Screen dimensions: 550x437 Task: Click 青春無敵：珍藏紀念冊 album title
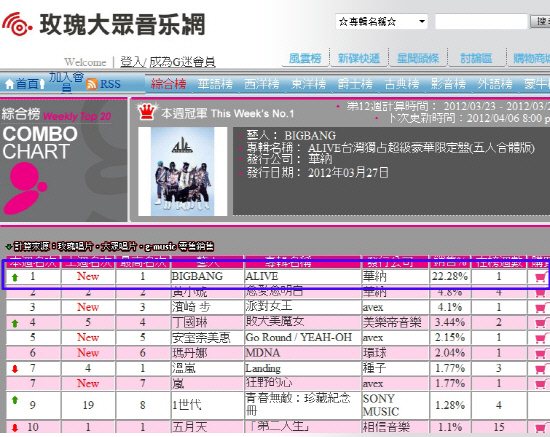[298, 404]
